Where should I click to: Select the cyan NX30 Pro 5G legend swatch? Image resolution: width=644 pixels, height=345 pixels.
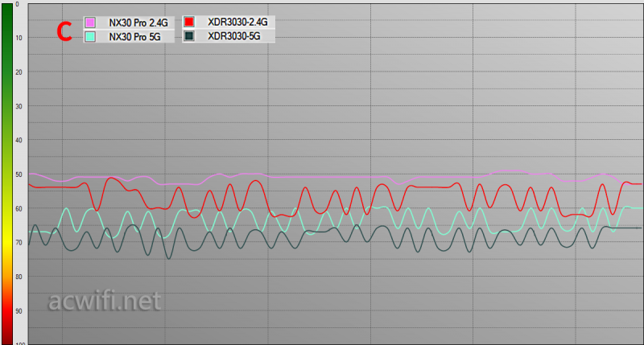tap(90, 36)
